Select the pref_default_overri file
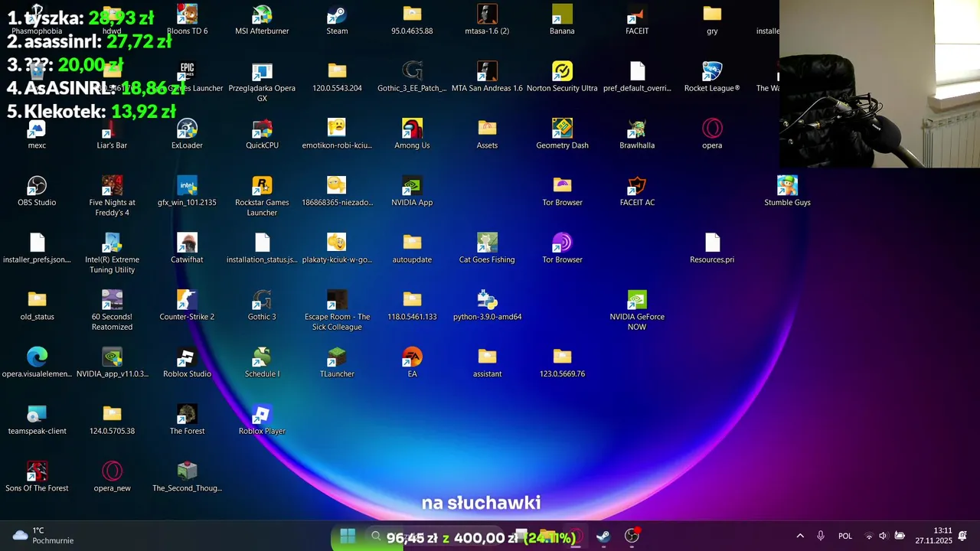The height and width of the screenshot is (551, 980). coord(637,77)
